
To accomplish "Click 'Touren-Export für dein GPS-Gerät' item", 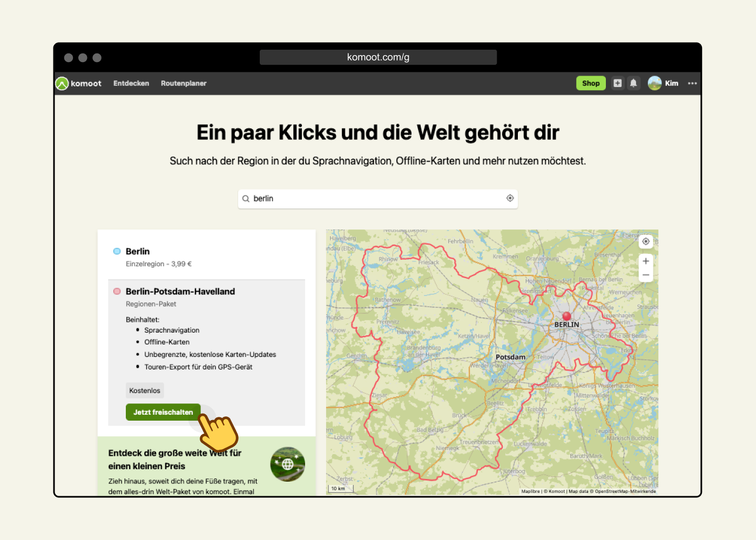I will tap(198, 367).
